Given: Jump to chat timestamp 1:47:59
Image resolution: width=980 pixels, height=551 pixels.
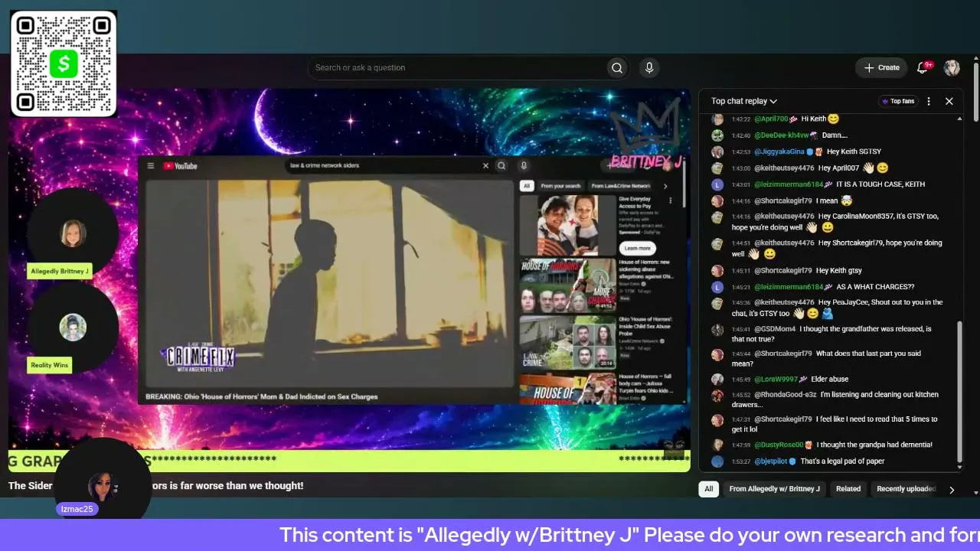Looking at the screenshot, I should tap(740, 445).
